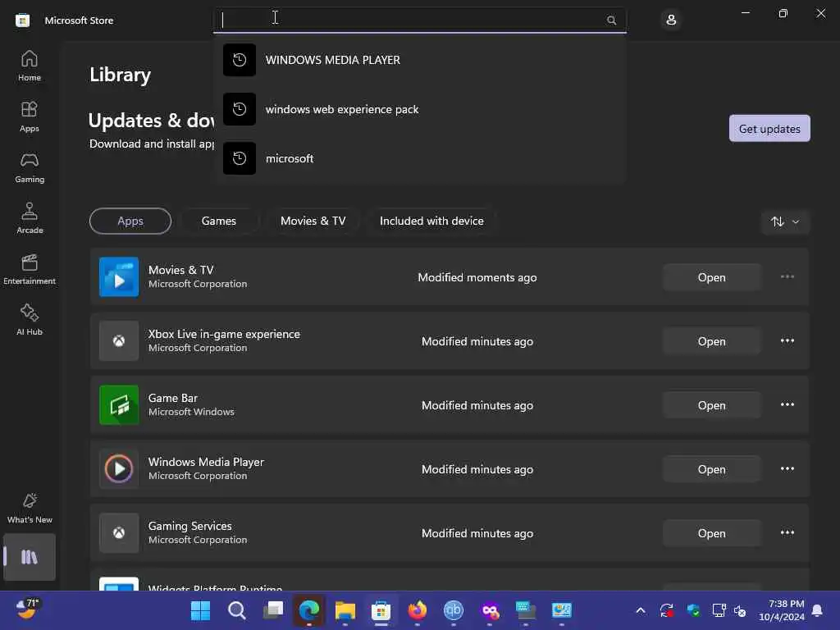Open the clock showing 7:38 PM
The image size is (840, 630).
tap(782, 610)
